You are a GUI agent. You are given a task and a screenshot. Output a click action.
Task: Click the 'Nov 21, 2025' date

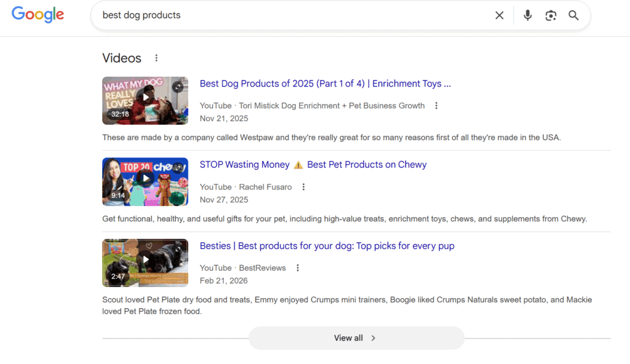[224, 119]
